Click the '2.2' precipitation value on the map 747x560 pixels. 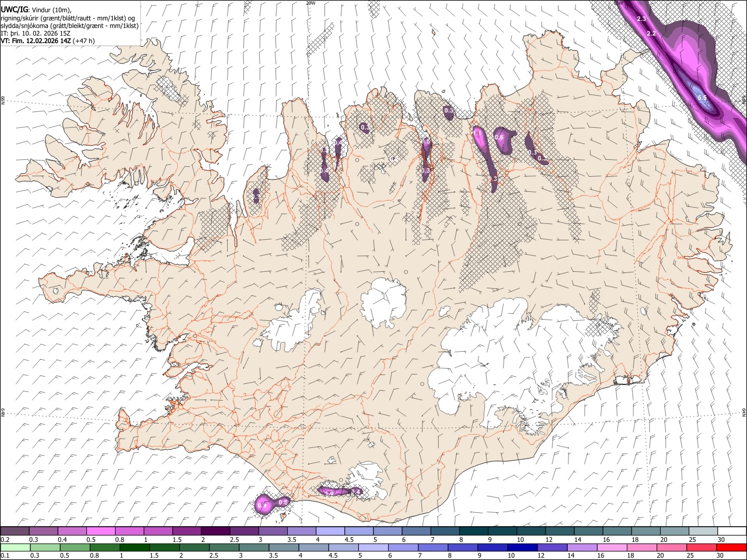(x=652, y=34)
